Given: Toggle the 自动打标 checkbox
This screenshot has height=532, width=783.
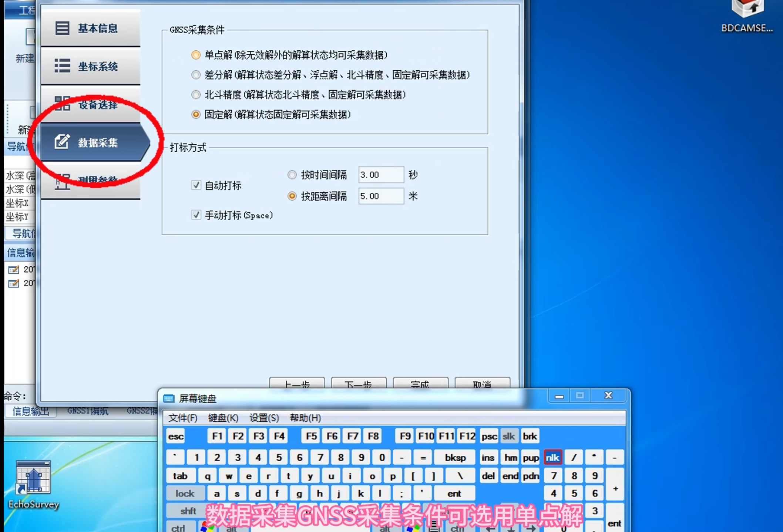Looking at the screenshot, I should pyautogui.click(x=196, y=185).
